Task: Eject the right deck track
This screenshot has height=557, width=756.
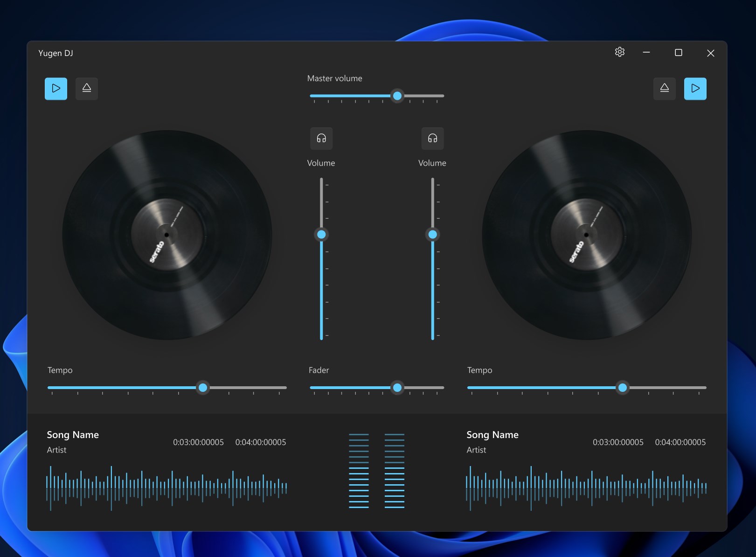Action: pos(665,89)
